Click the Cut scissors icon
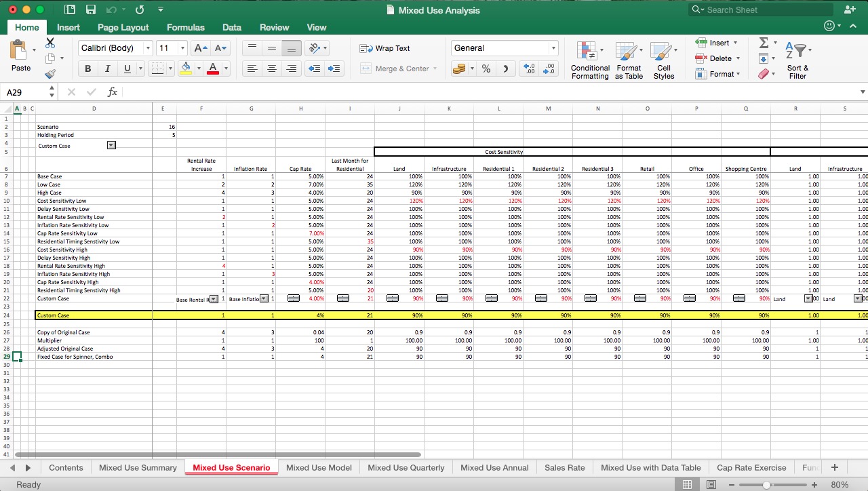Viewport: 868px width, 491px height. click(x=50, y=43)
